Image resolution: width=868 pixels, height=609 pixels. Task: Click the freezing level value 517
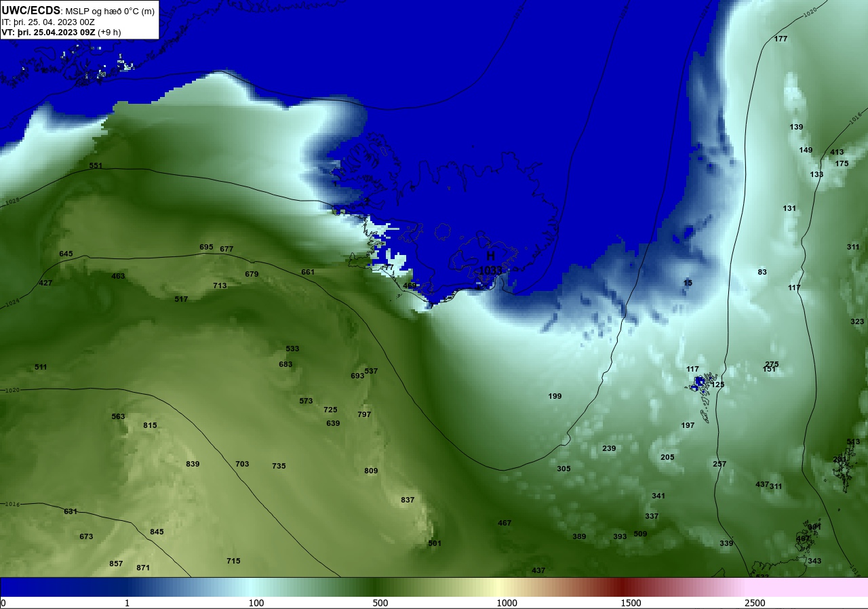pos(181,299)
